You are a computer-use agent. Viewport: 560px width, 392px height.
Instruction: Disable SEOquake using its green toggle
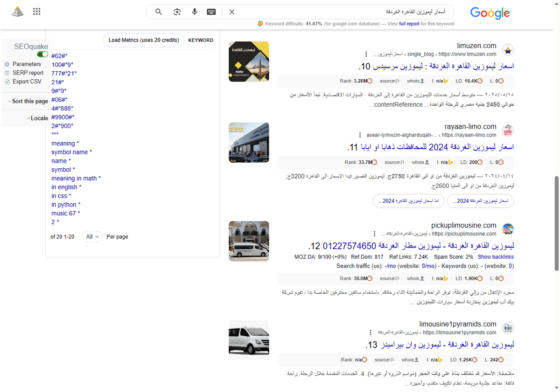(x=42, y=54)
